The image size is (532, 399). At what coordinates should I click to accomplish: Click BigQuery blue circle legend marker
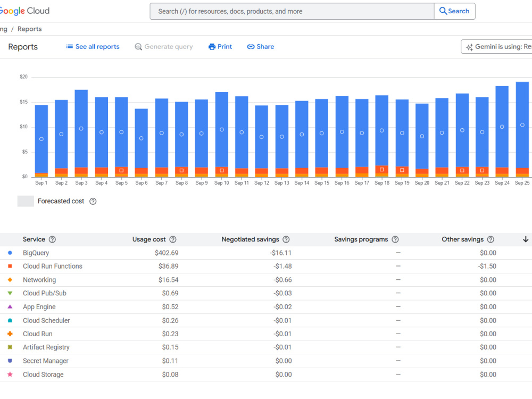click(x=10, y=253)
